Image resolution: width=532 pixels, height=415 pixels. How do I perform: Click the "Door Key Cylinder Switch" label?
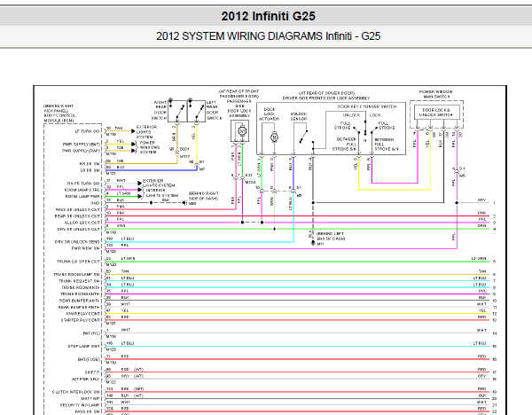[367, 106]
